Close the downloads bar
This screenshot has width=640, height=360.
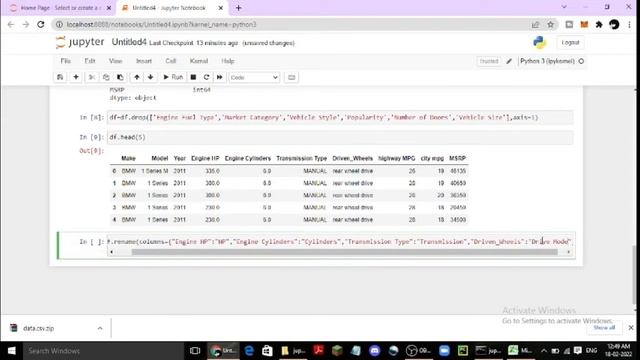pos(631,328)
